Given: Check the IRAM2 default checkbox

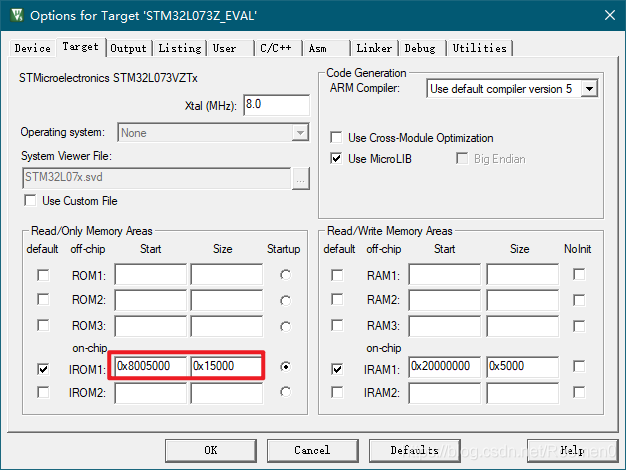Looking at the screenshot, I should (337, 392).
